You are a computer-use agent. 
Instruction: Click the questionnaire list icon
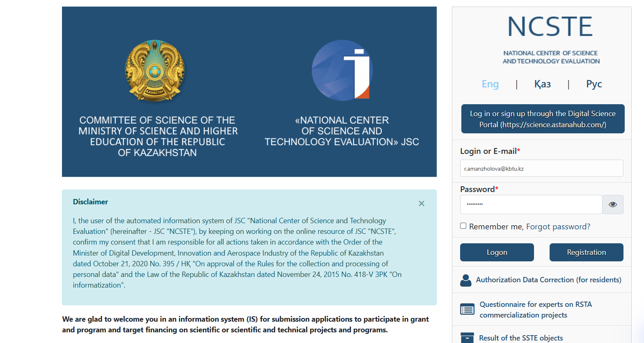(467, 309)
